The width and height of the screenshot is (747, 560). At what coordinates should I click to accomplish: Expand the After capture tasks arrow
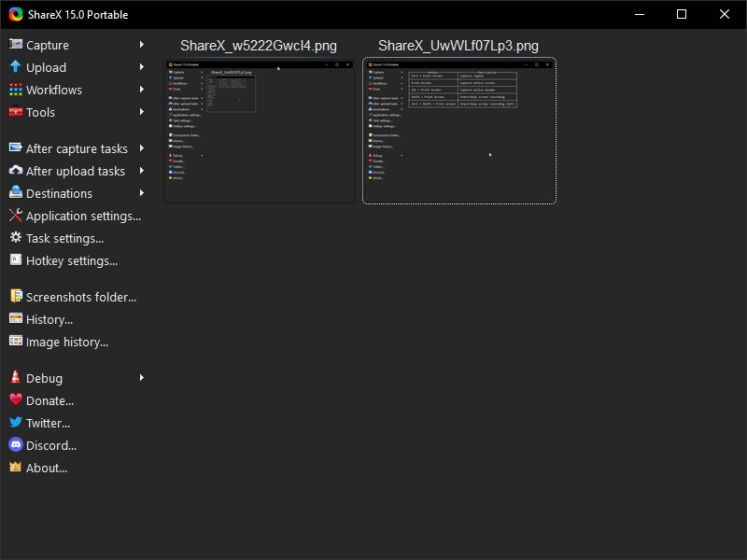pos(142,148)
